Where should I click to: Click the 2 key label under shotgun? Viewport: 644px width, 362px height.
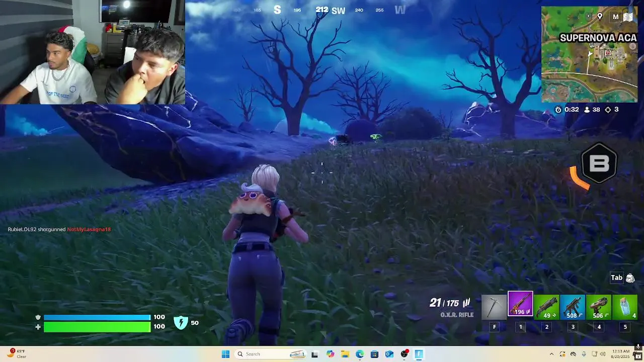pyautogui.click(x=546, y=327)
